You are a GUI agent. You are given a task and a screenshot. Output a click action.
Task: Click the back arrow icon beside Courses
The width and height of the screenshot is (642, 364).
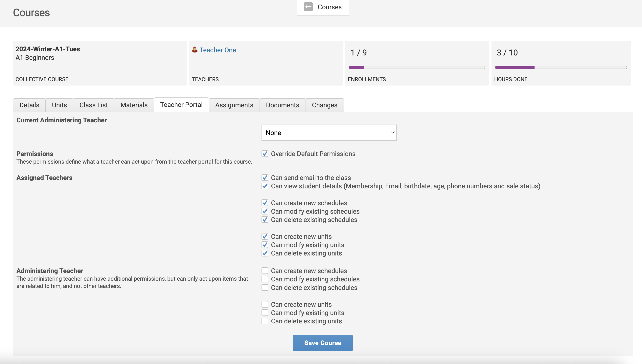[308, 7]
